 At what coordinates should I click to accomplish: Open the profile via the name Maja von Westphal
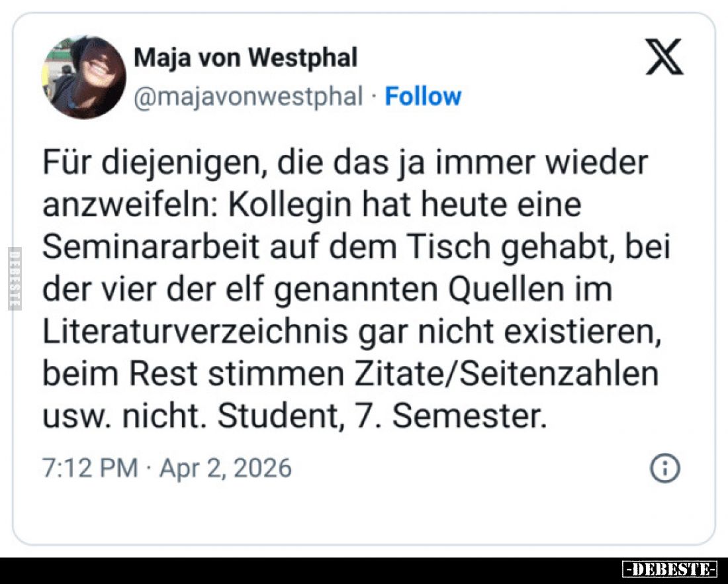[x=246, y=57]
